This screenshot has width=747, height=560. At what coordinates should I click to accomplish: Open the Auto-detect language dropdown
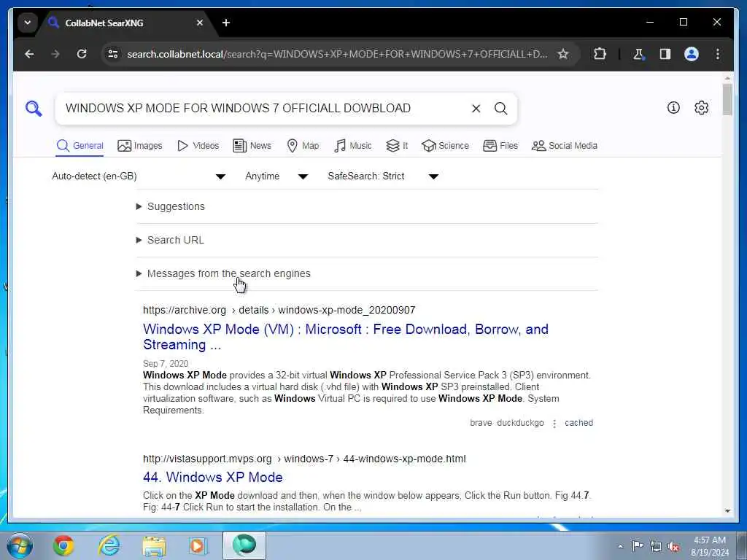tap(139, 176)
